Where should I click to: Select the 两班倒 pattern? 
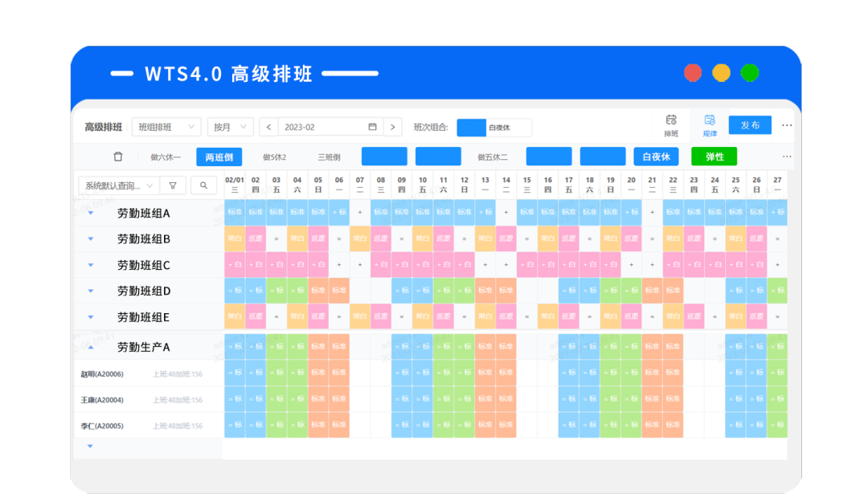(x=219, y=157)
